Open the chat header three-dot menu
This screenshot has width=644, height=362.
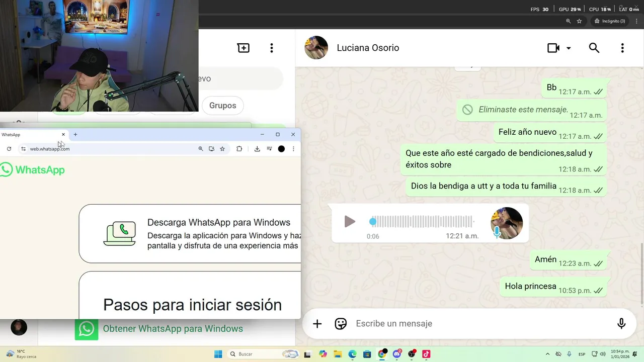point(622,48)
